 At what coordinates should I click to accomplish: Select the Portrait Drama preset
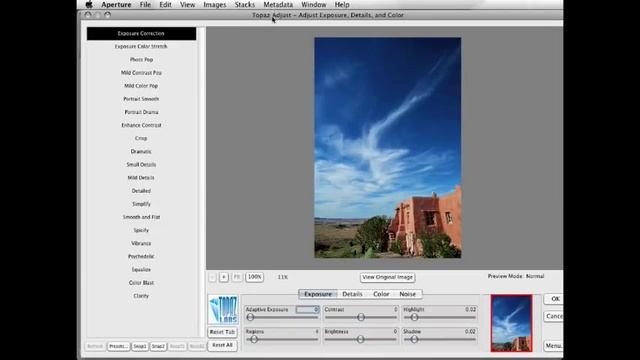pyautogui.click(x=141, y=112)
